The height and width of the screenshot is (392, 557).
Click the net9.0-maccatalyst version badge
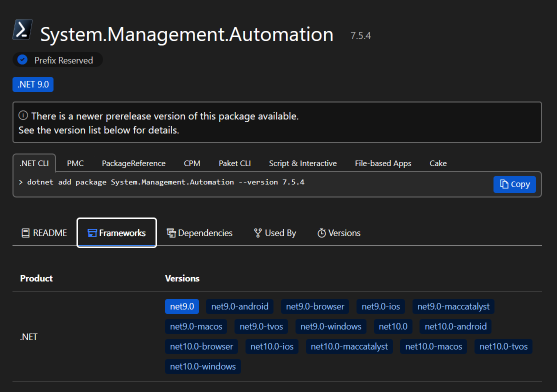(x=453, y=306)
